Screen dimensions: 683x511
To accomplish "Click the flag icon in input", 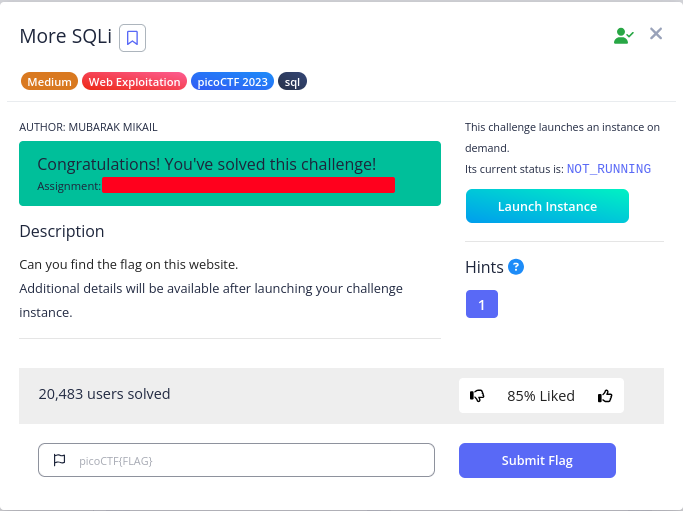I will tap(59, 460).
